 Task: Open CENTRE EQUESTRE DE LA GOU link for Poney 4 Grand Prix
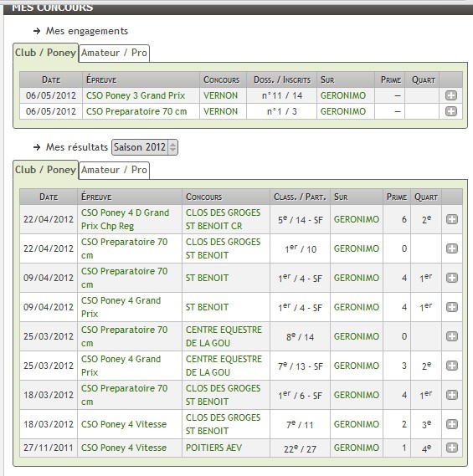(224, 366)
